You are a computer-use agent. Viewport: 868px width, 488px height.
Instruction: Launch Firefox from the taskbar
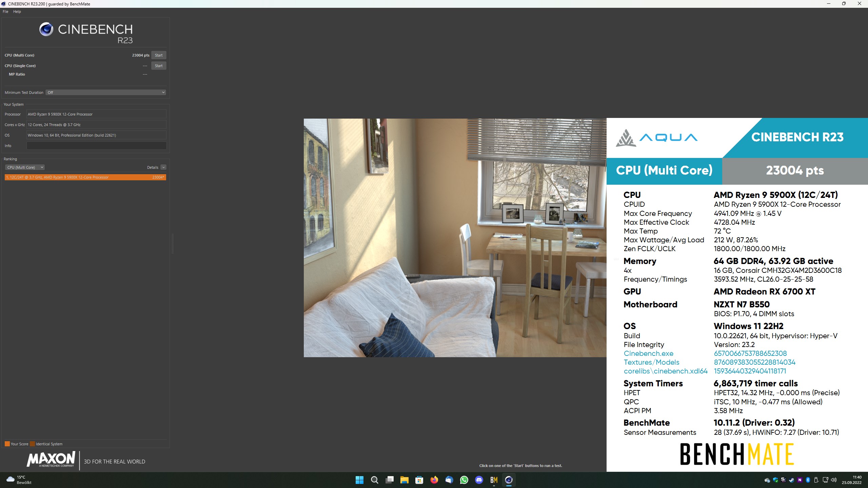(434, 480)
